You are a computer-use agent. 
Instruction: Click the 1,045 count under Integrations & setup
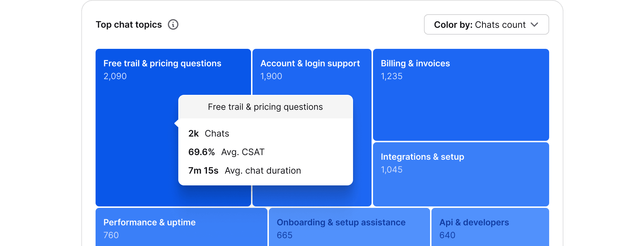[x=391, y=170]
